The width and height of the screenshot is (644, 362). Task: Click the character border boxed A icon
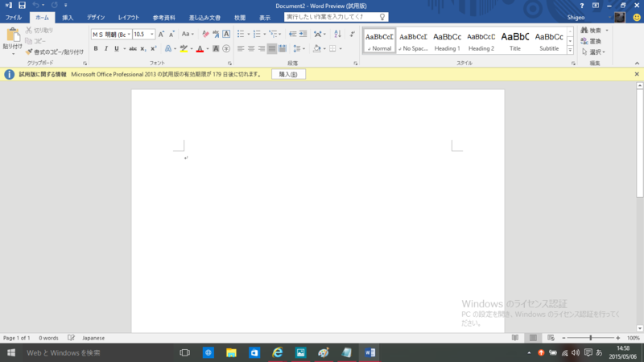click(x=226, y=34)
